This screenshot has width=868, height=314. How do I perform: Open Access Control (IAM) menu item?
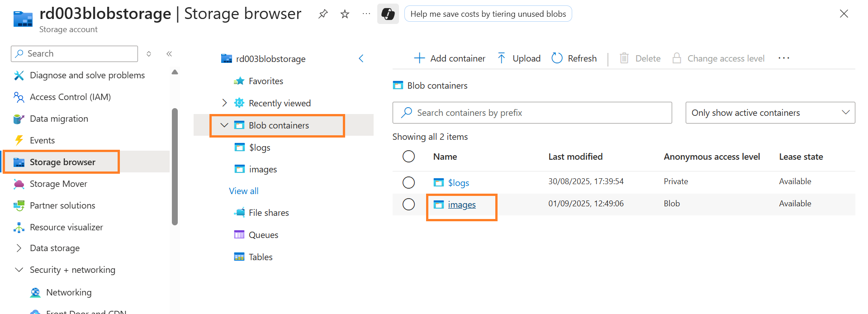70,97
